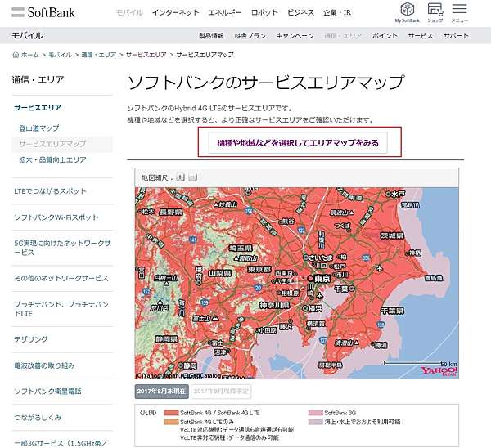Open LTEでつながるスポット sidebar link
Image resolution: width=491 pixels, height=448 pixels.
point(50,191)
